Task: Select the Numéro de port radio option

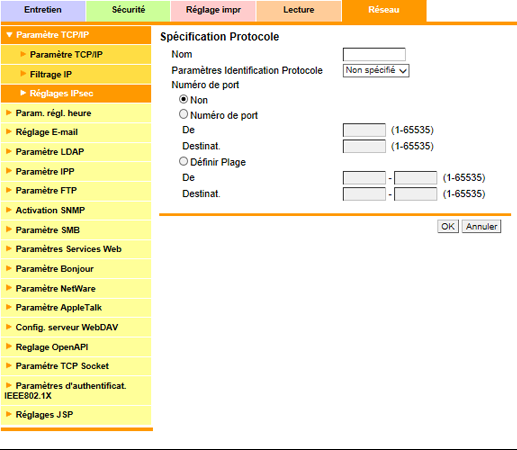Action: coord(183,114)
